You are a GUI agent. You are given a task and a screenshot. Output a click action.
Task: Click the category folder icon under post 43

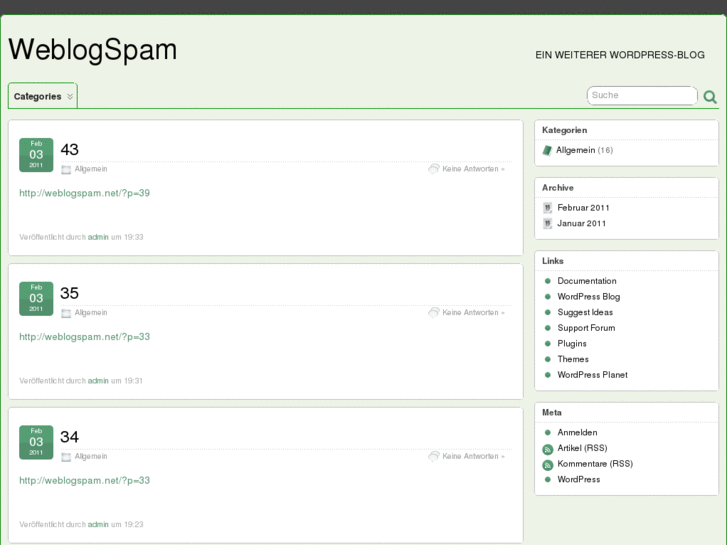point(66,169)
